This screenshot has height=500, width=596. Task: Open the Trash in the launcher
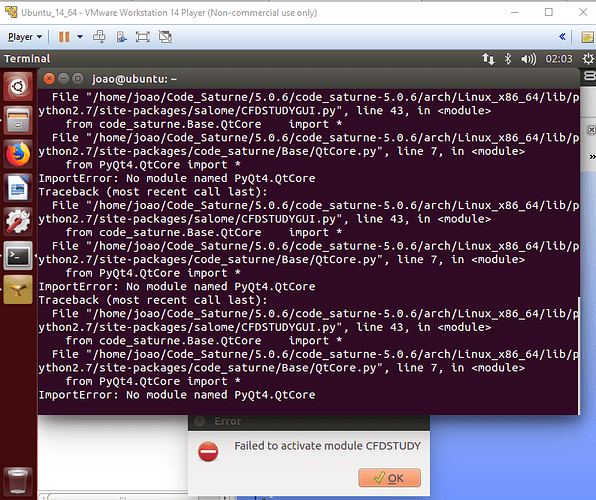[x=18, y=481]
